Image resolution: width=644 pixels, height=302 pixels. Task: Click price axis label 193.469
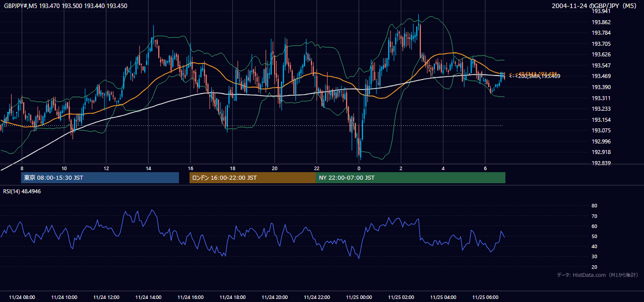click(601, 76)
